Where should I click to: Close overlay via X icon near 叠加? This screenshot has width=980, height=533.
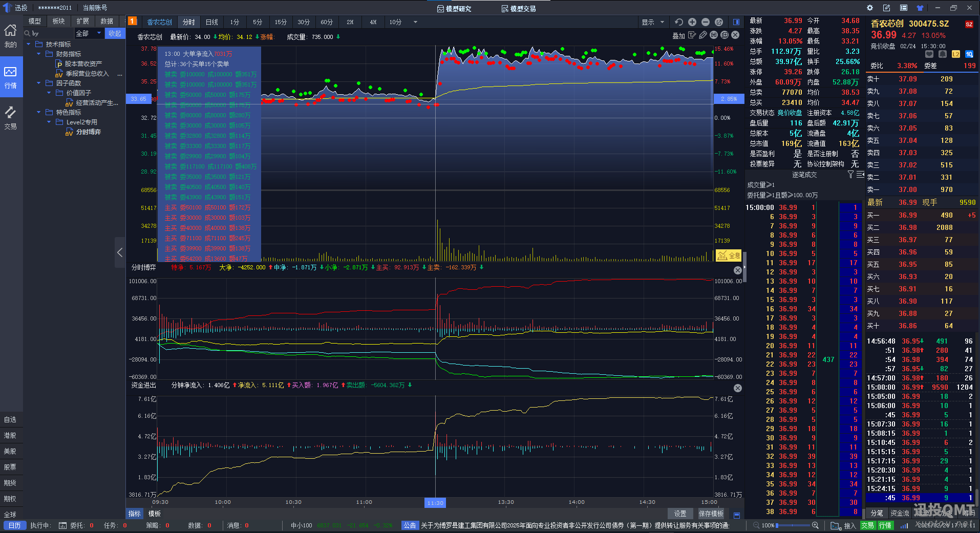pyautogui.click(x=735, y=35)
